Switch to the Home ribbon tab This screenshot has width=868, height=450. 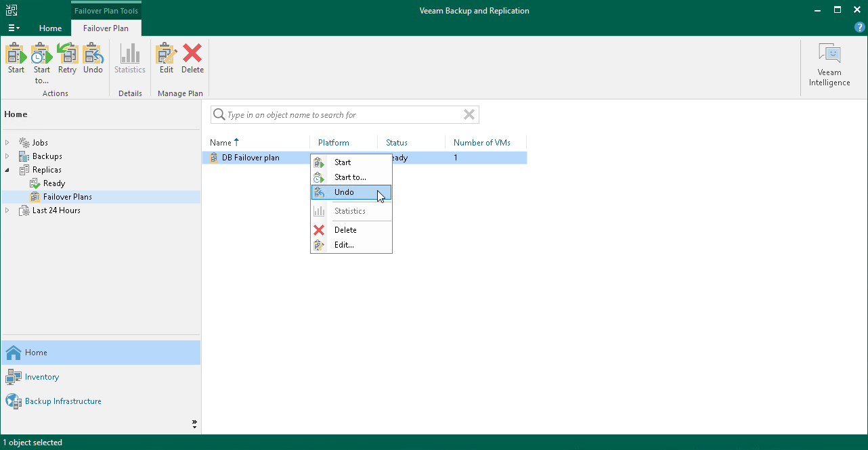tap(50, 28)
